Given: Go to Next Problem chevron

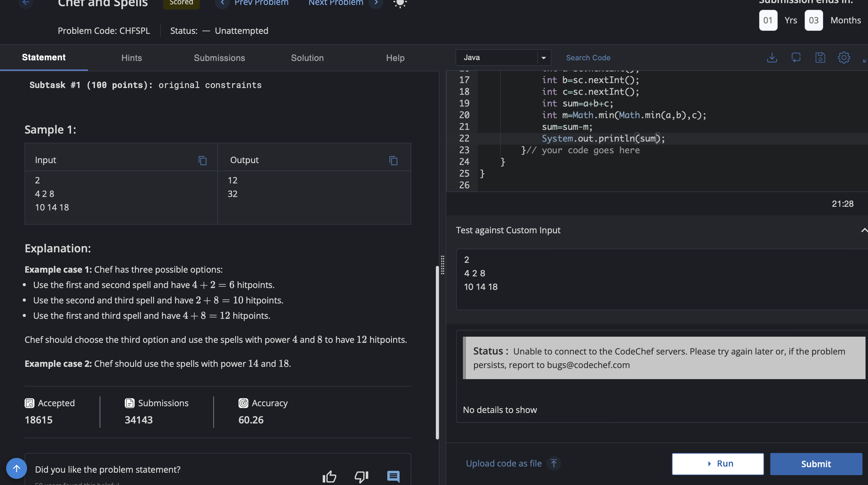Looking at the screenshot, I should (376, 3).
